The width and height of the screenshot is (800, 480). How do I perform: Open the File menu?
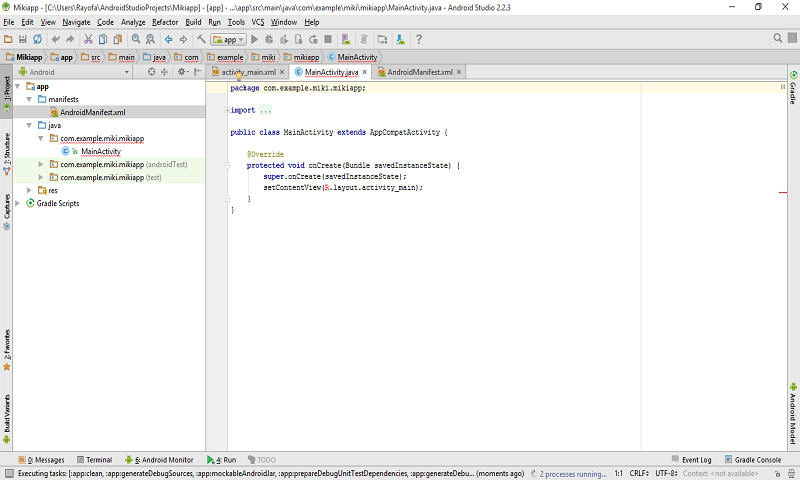(x=9, y=22)
